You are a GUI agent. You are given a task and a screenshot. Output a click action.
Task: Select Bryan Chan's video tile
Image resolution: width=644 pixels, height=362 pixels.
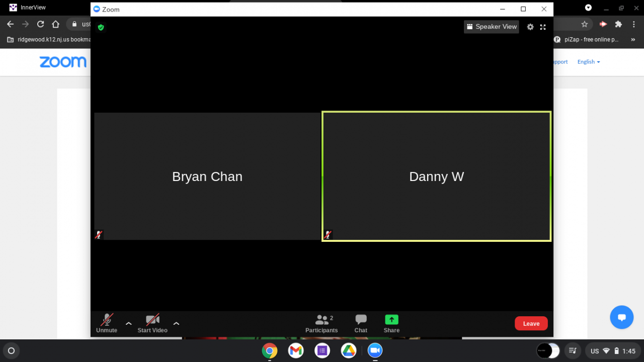coord(207,176)
